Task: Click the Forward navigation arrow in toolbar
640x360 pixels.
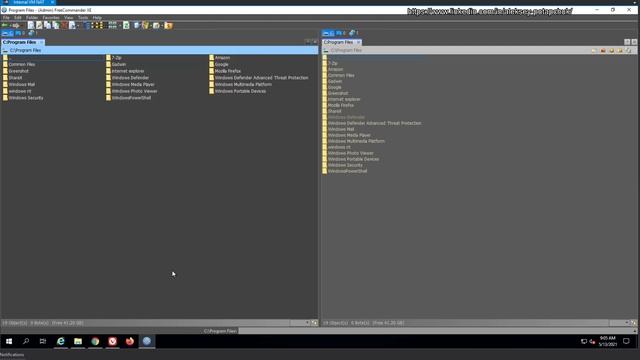Action: click(16, 25)
